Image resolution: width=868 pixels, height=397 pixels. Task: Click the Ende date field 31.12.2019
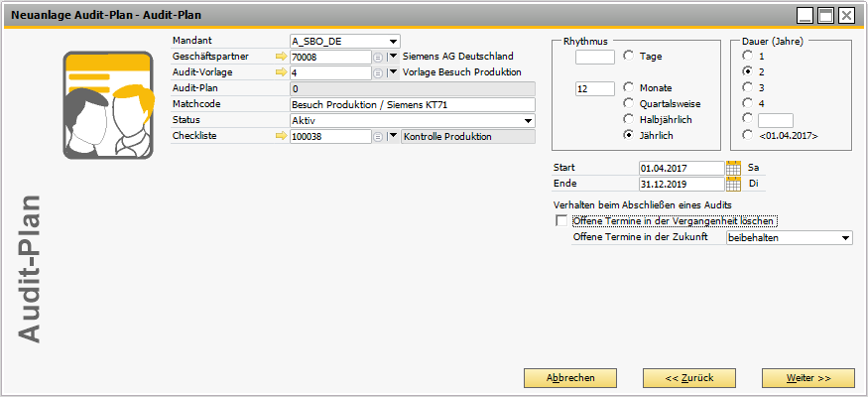[682, 184]
